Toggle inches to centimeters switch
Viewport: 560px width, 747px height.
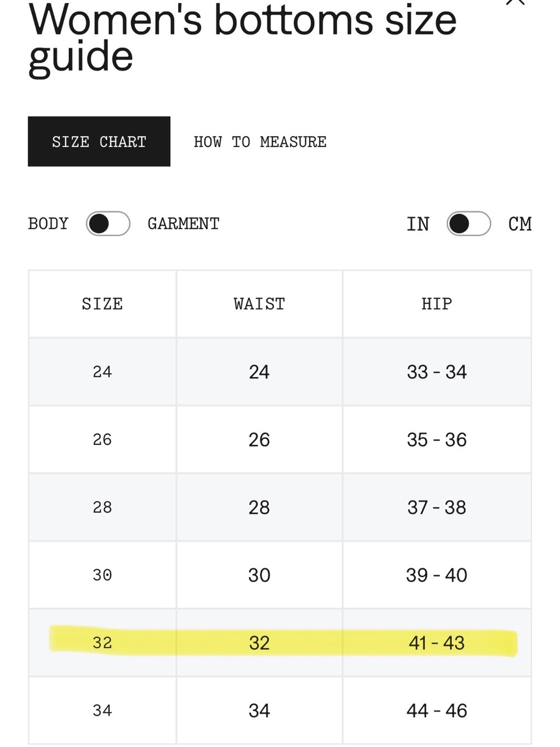pyautogui.click(x=469, y=224)
